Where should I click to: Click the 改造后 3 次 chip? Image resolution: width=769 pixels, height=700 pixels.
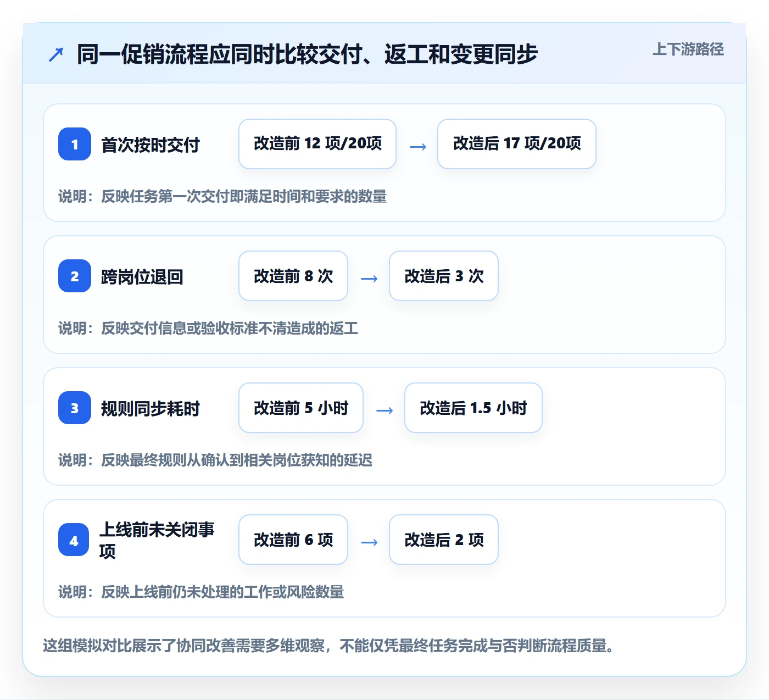(x=444, y=276)
